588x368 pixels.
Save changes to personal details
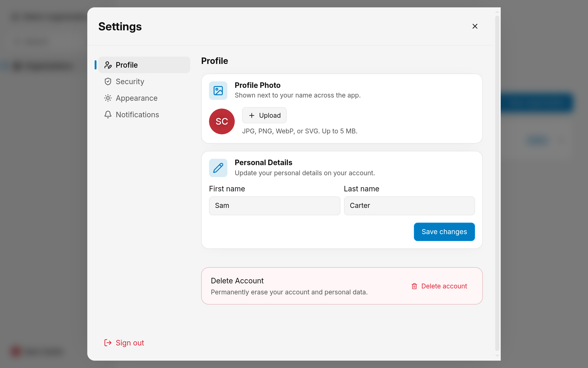(x=444, y=232)
